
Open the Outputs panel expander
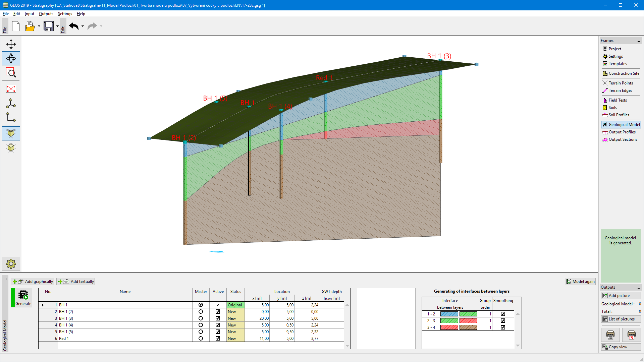point(639,287)
